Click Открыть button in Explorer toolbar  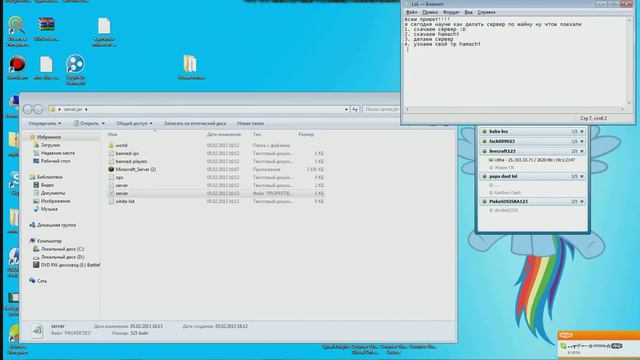pyautogui.click(x=87, y=123)
